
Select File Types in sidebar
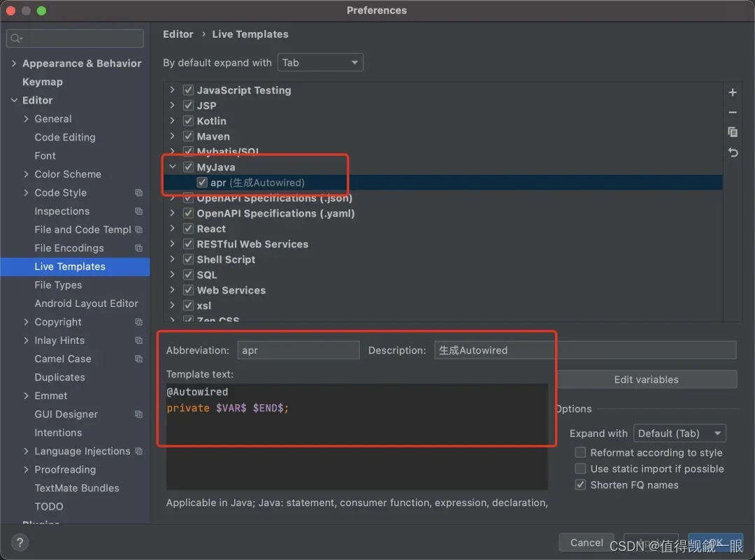pyautogui.click(x=58, y=285)
